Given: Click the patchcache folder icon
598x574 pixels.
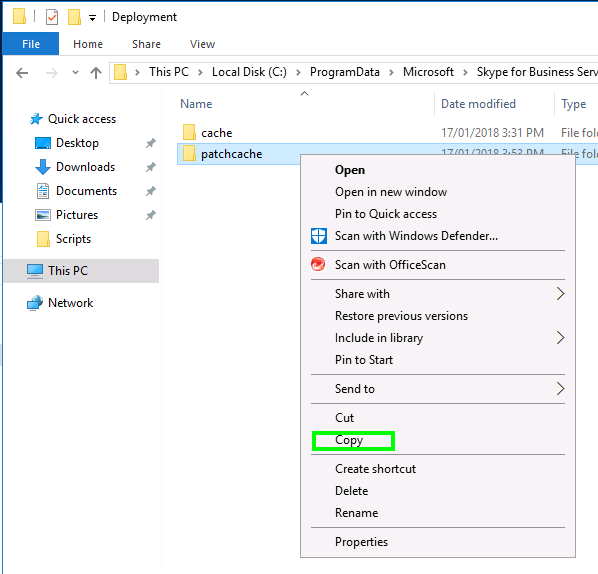Looking at the screenshot, I should click(189, 153).
